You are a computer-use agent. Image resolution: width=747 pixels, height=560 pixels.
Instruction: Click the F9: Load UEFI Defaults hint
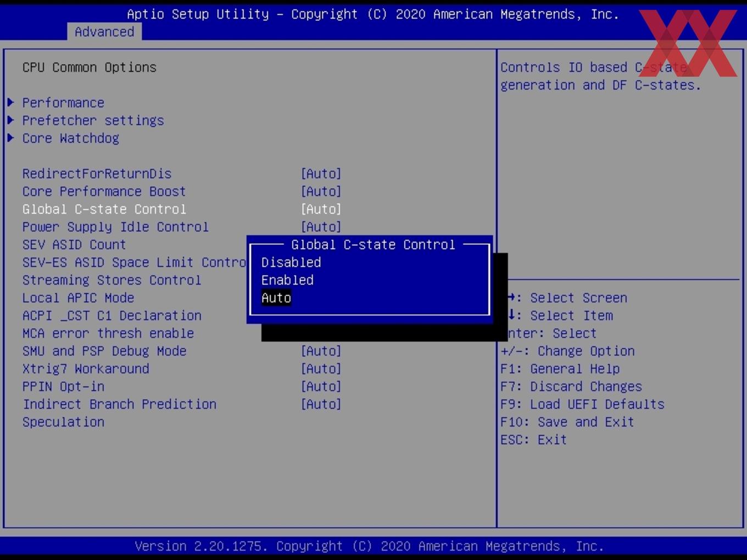(x=582, y=404)
